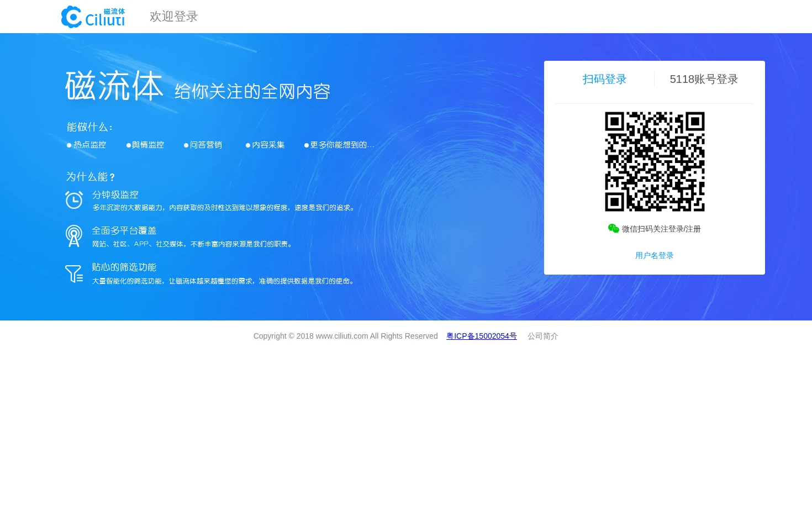Viewport: 812px width, 510px height.
Task: Click the 更多你能想到的… bullet item
Action: 339,145
